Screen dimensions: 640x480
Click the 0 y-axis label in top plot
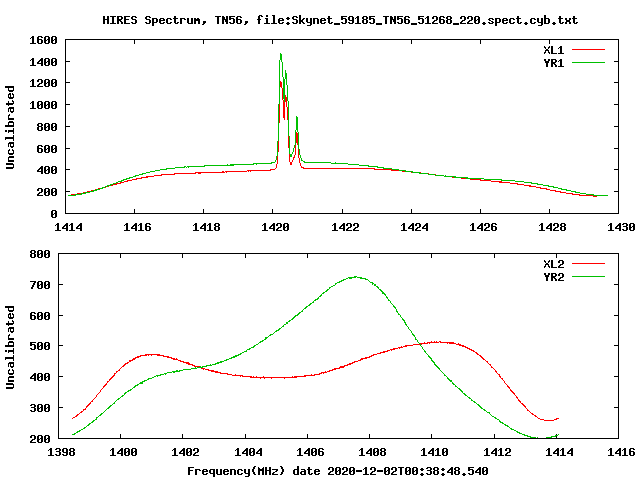pos(54,214)
